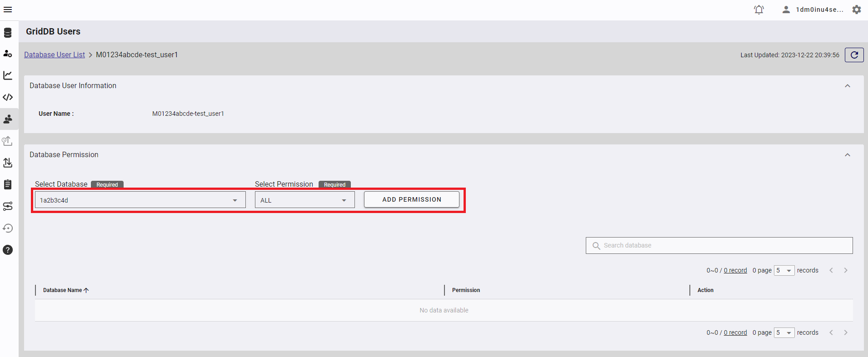The image size is (868, 357).
Task: Click the Search database input field
Action: coord(723,245)
